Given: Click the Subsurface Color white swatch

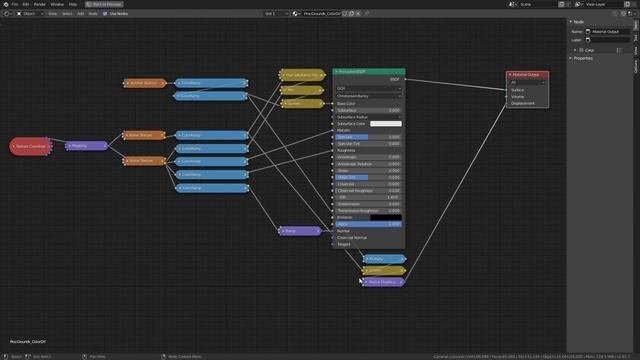Looking at the screenshot, I should pyautogui.click(x=386, y=124).
